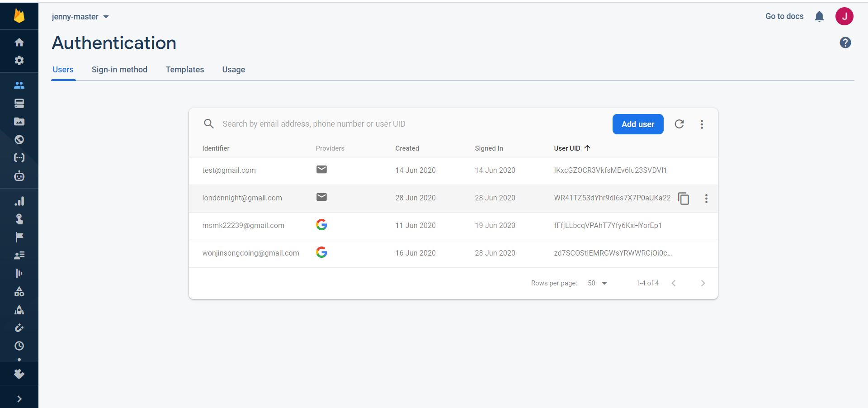The width and height of the screenshot is (868, 408).
Task: Open Storage image icon in sidebar
Action: (19, 121)
